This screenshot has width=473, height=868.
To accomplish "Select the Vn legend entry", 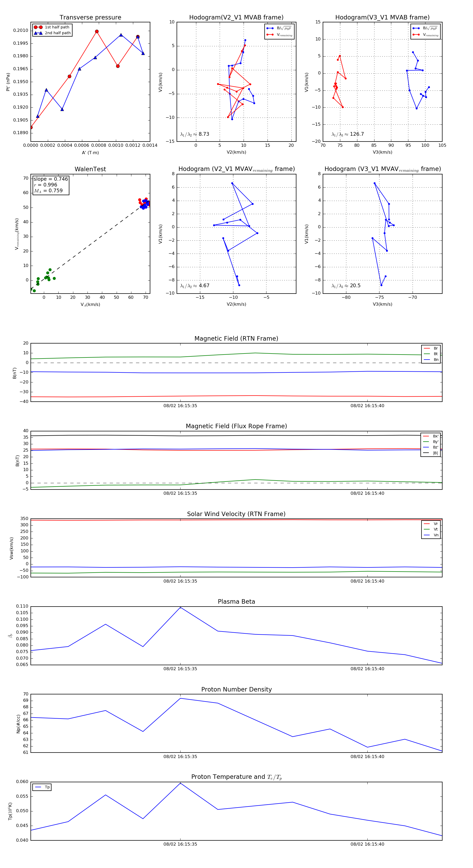I will 431,535.
